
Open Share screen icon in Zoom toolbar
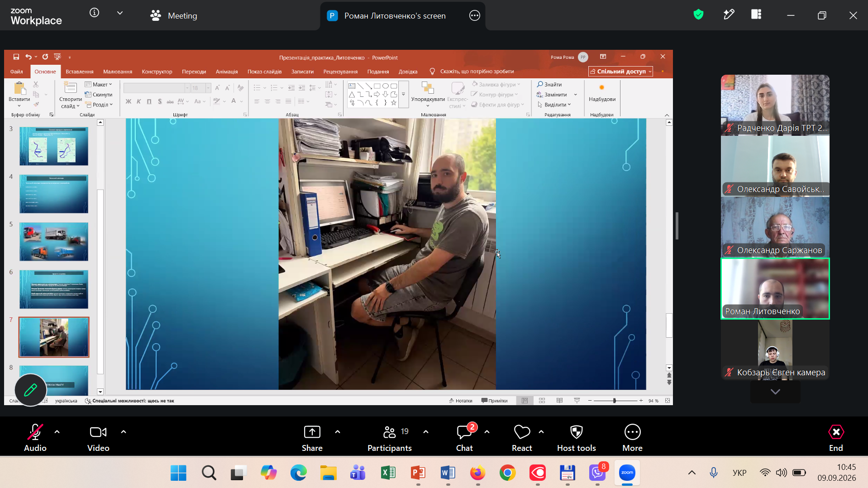tap(312, 432)
